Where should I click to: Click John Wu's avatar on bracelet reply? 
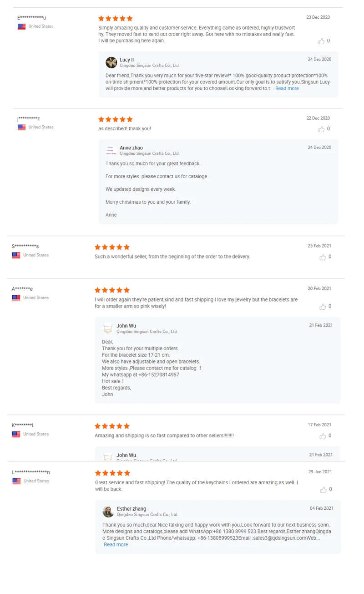point(108,328)
